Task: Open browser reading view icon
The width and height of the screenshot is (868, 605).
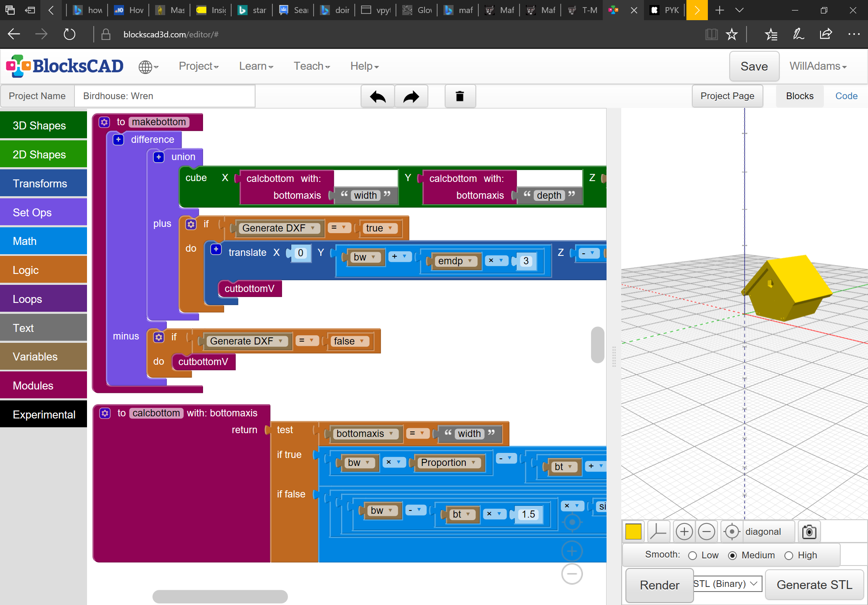Action: (x=711, y=34)
